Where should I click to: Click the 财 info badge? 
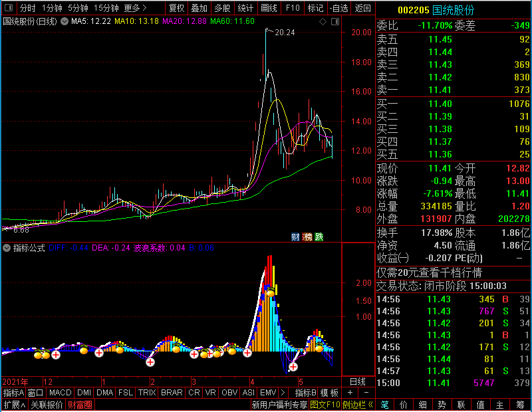click(295, 237)
